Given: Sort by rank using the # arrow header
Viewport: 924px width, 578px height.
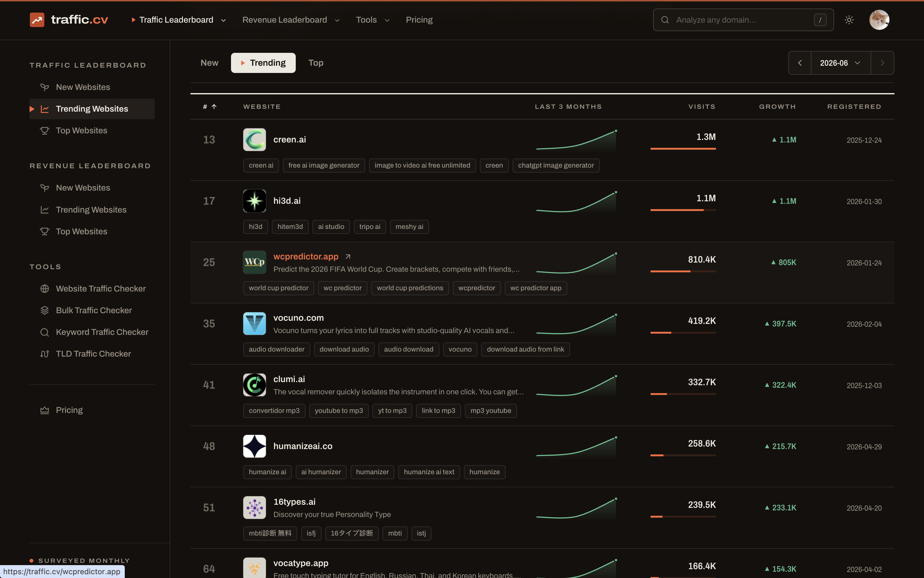Looking at the screenshot, I should (x=210, y=107).
